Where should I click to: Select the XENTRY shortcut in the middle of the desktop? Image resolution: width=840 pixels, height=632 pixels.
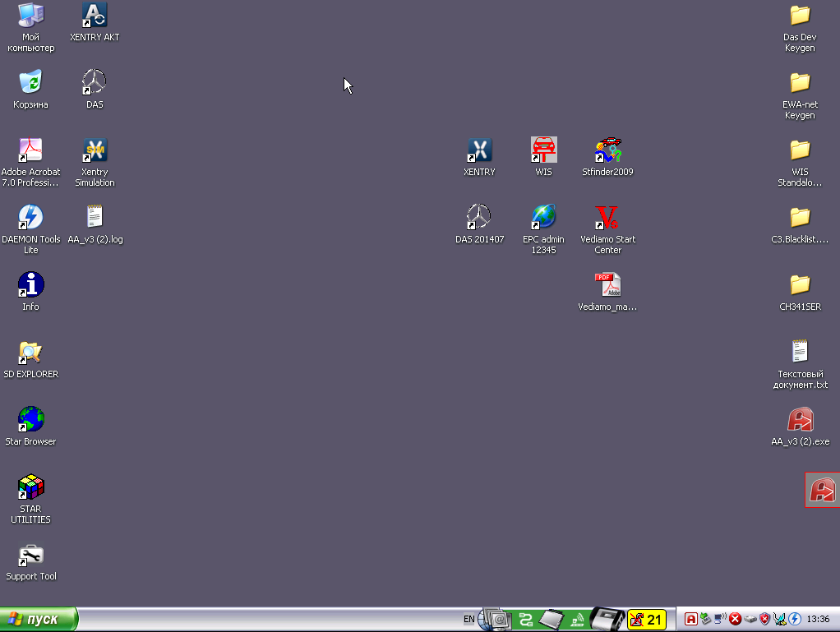pyautogui.click(x=479, y=156)
